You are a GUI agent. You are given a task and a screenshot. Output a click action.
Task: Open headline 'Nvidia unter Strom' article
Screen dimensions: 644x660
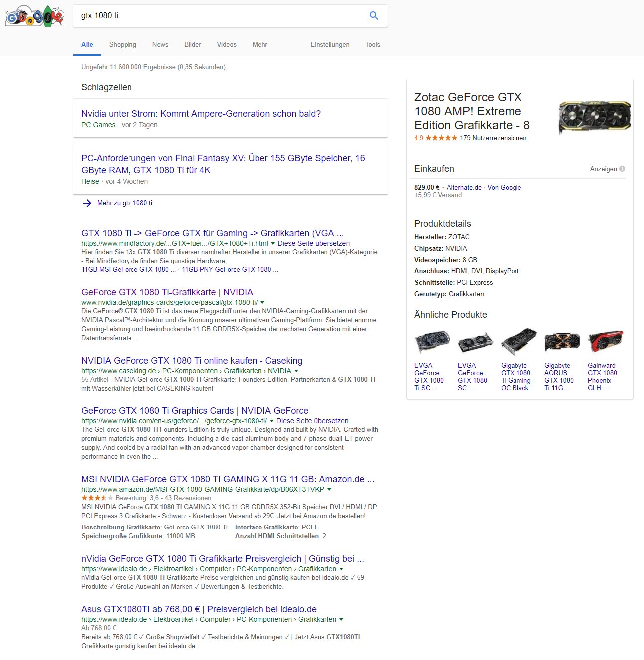[x=201, y=114]
